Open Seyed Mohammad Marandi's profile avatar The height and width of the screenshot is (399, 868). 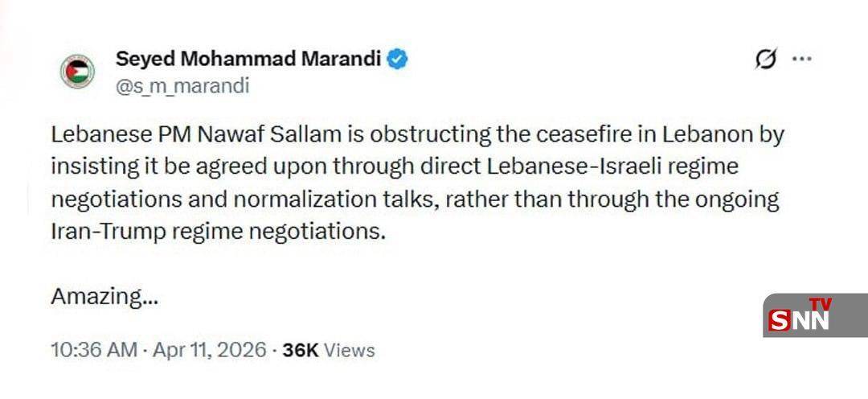click(77, 72)
